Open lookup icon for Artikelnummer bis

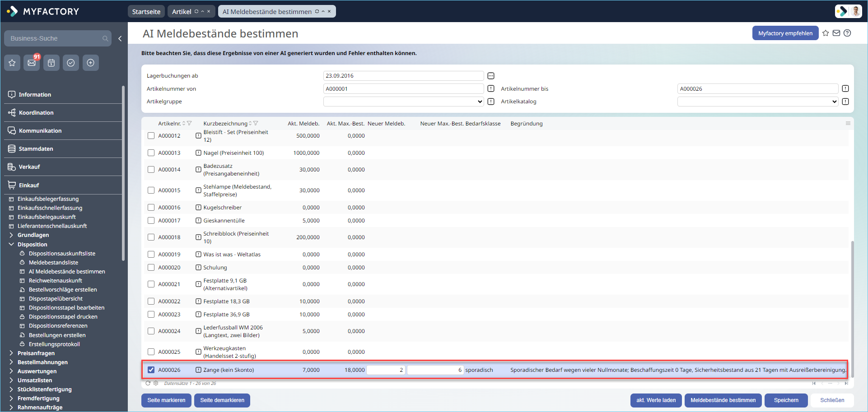845,89
